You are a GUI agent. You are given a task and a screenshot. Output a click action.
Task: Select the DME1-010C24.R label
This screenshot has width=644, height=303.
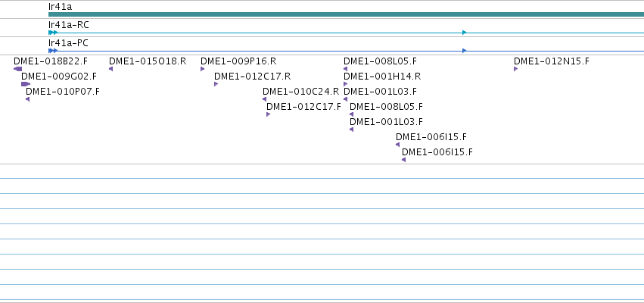point(300,92)
